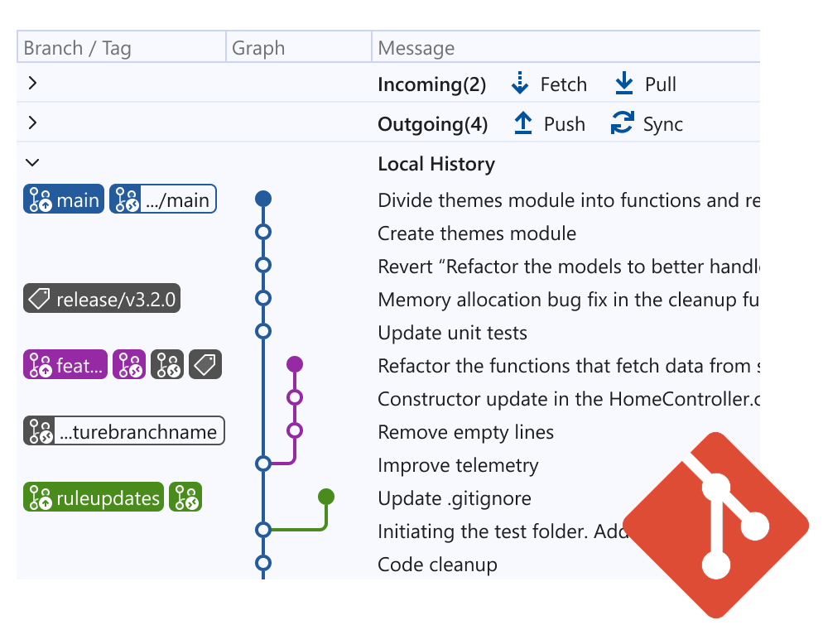The image size is (823, 644).
Task: Click the Graph column header
Action: [x=257, y=47]
